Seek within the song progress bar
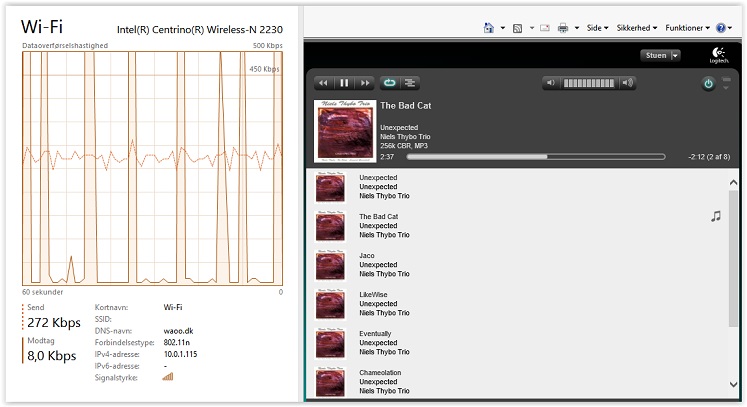 (536, 156)
